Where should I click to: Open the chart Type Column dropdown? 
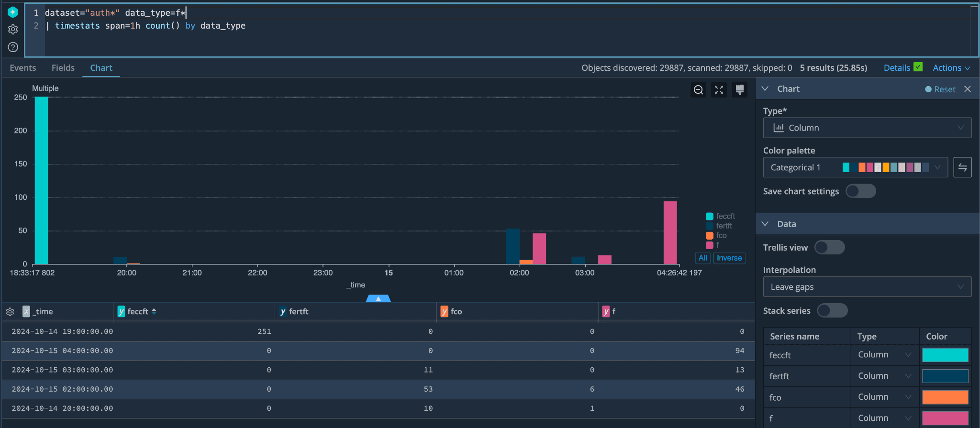(x=867, y=128)
